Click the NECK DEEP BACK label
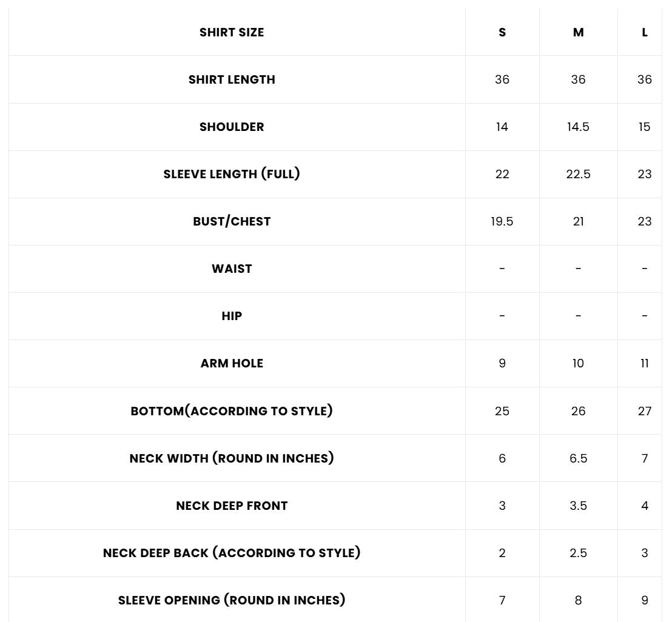 click(232, 553)
